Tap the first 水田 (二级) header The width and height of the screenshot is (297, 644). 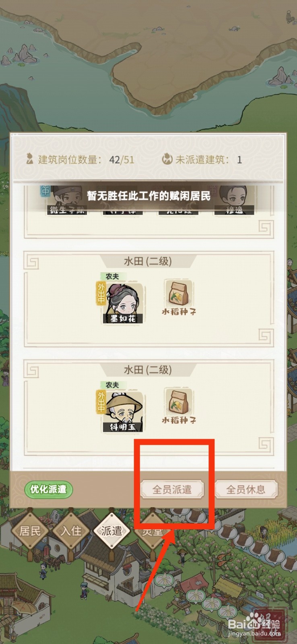(x=148, y=261)
